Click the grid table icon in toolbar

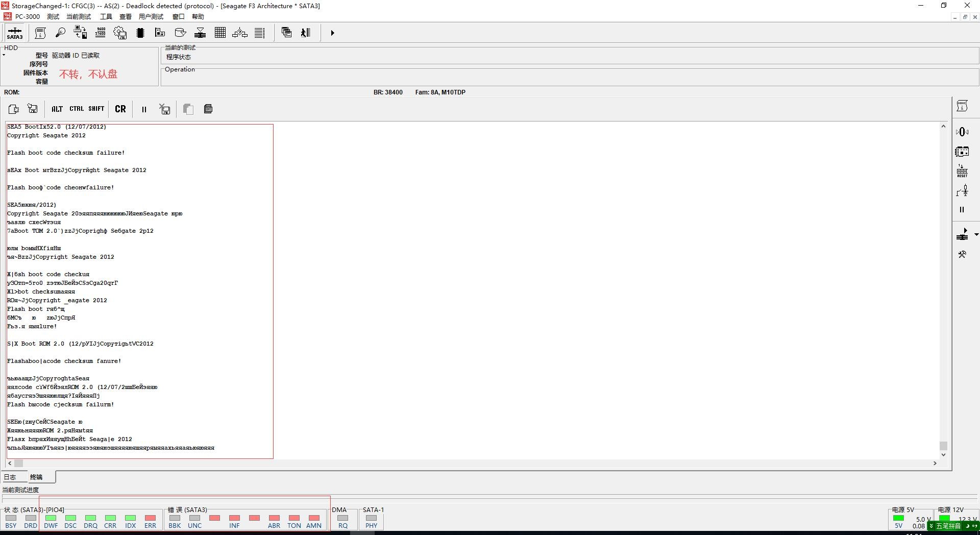[220, 33]
